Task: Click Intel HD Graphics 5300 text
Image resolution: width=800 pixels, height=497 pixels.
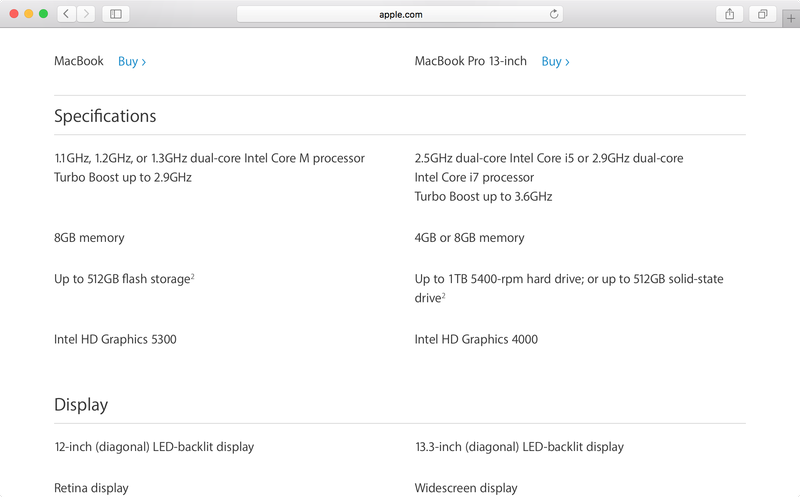Action: (x=115, y=339)
